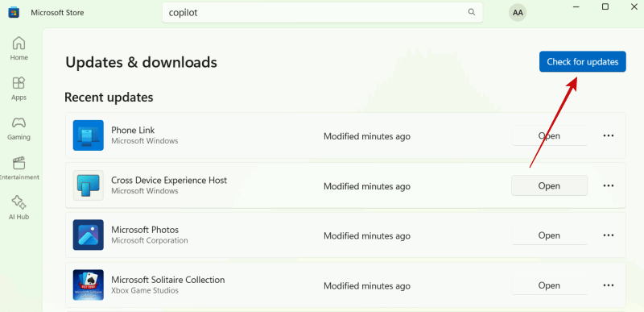The height and width of the screenshot is (312, 644).
Task: Click the search magnifier icon
Action: 472,12
